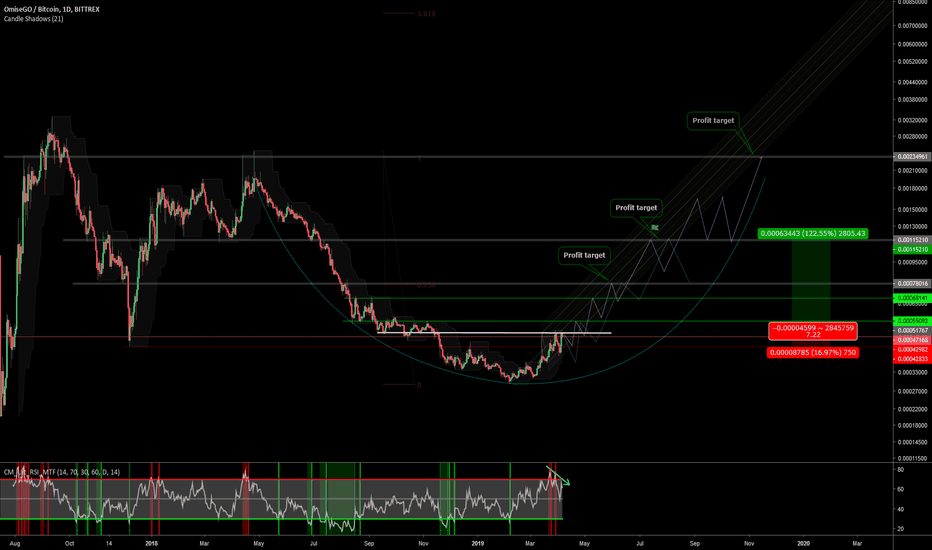Click the 0.00051767 price axis label
The width and height of the screenshot is (932, 550).
coord(912,331)
